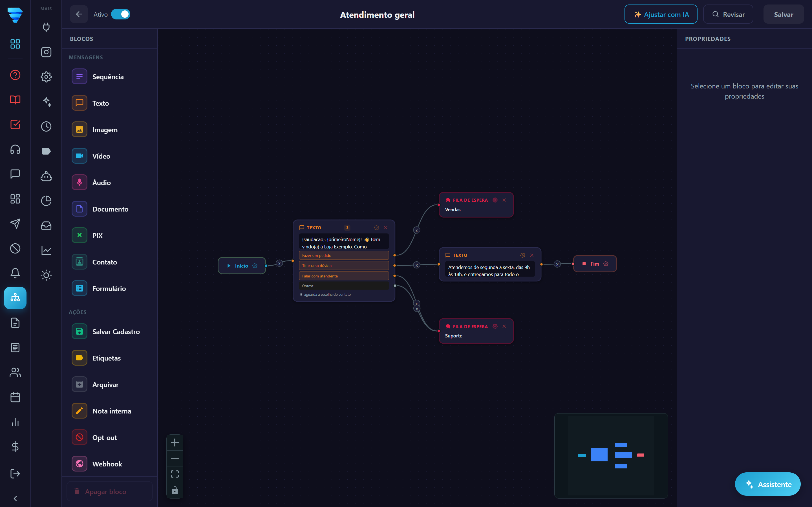Toggle the sun theme icon

46,275
